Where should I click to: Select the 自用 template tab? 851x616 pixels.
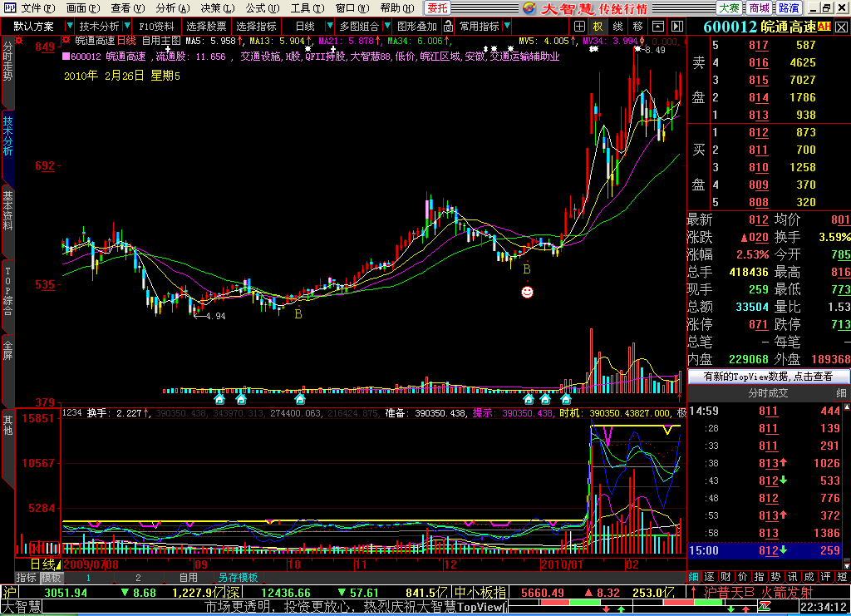click(189, 578)
